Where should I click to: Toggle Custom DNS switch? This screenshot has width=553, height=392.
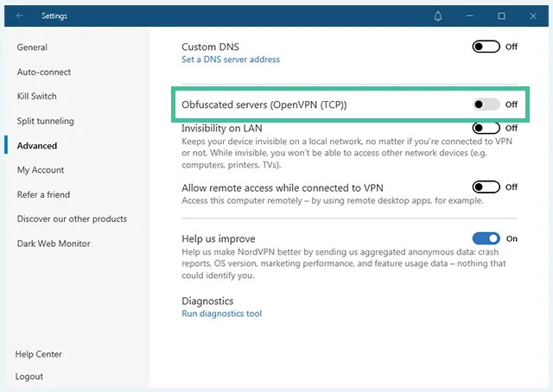486,47
